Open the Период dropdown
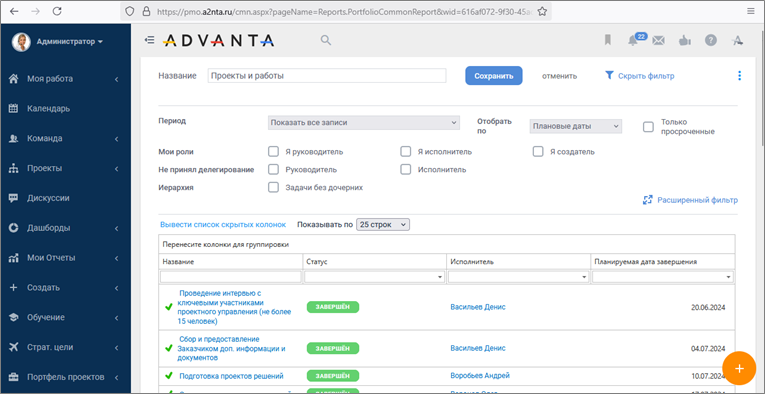Image resolution: width=765 pixels, height=394 pixels. (x=364, y=123)
